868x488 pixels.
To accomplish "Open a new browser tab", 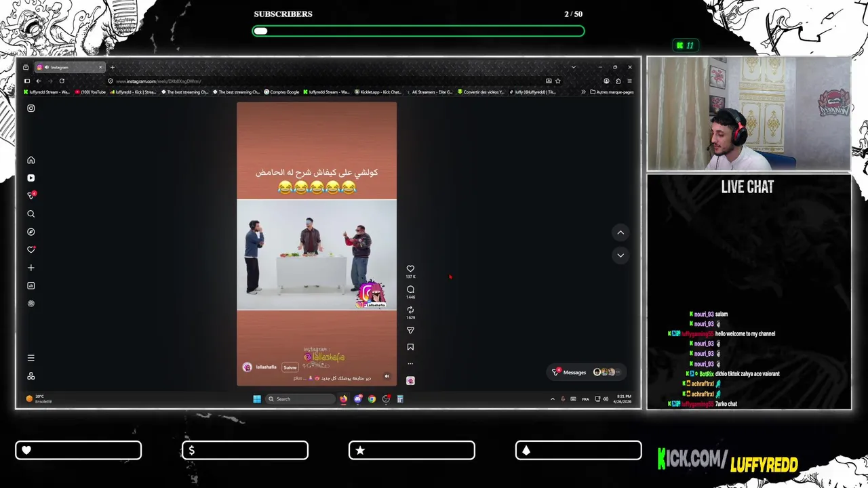I will [113, 67].
